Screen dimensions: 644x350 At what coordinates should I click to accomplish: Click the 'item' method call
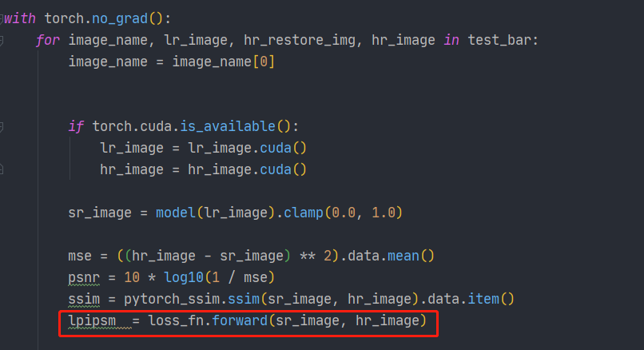483,299
